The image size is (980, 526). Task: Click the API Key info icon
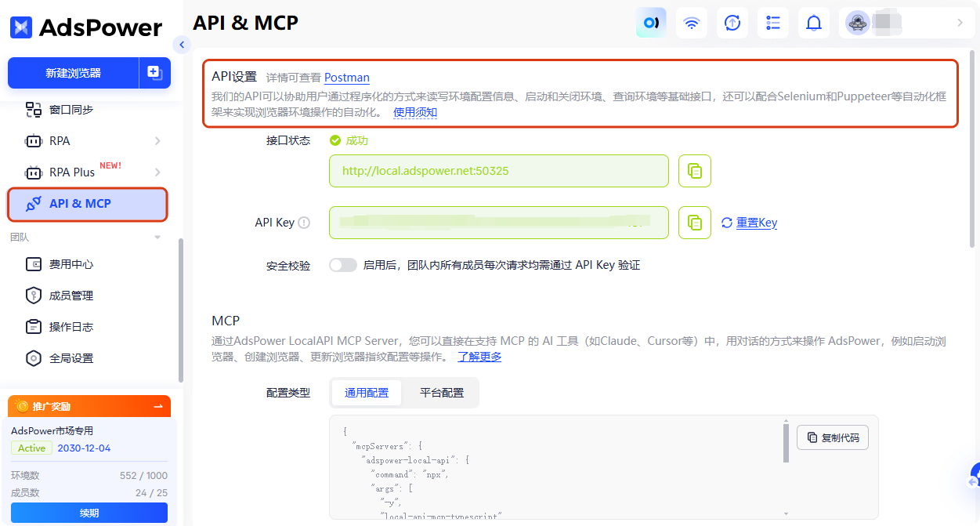[304, 223]
